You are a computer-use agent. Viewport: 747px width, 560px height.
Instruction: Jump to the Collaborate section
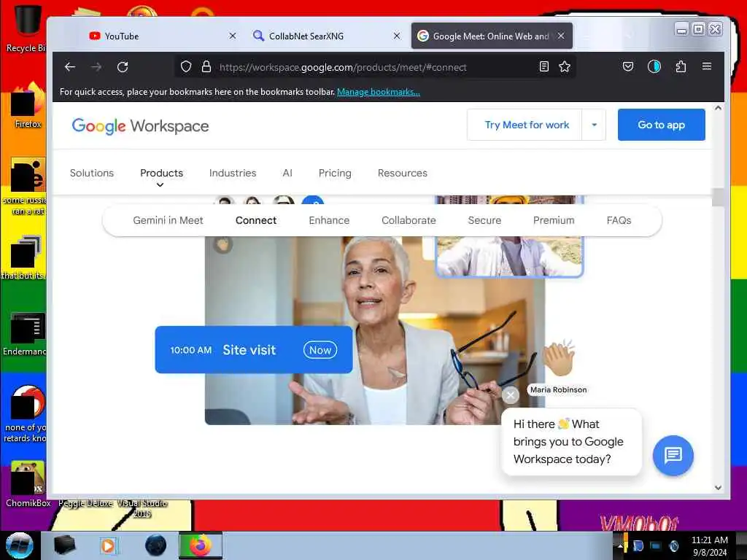click(x=409, y=220)
